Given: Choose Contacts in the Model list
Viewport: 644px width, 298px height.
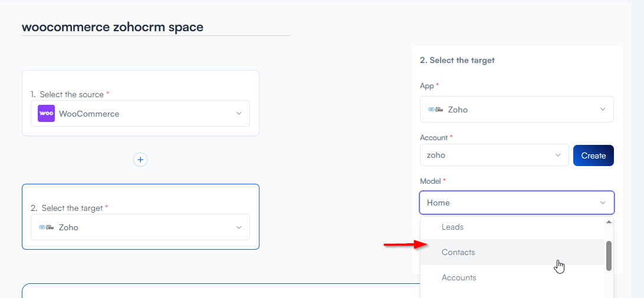Looking at the screenshot, I should pyautogui.click(x=458, y=252).
